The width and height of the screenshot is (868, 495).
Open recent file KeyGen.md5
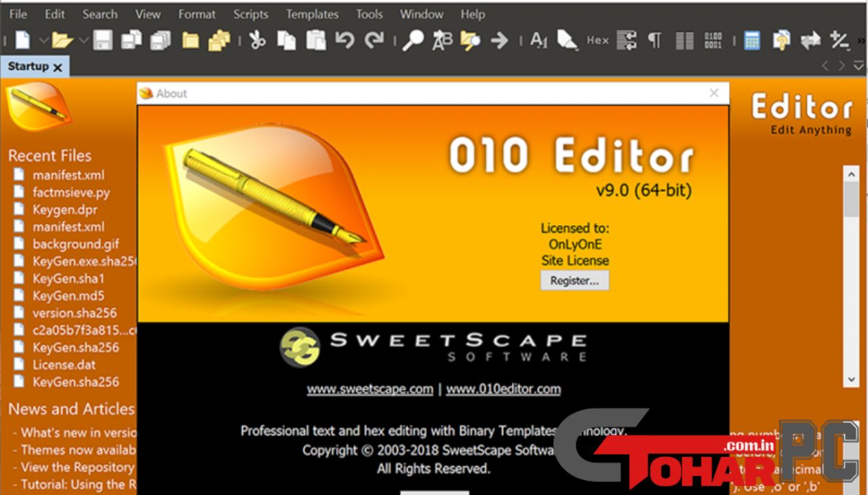point(68,296)
